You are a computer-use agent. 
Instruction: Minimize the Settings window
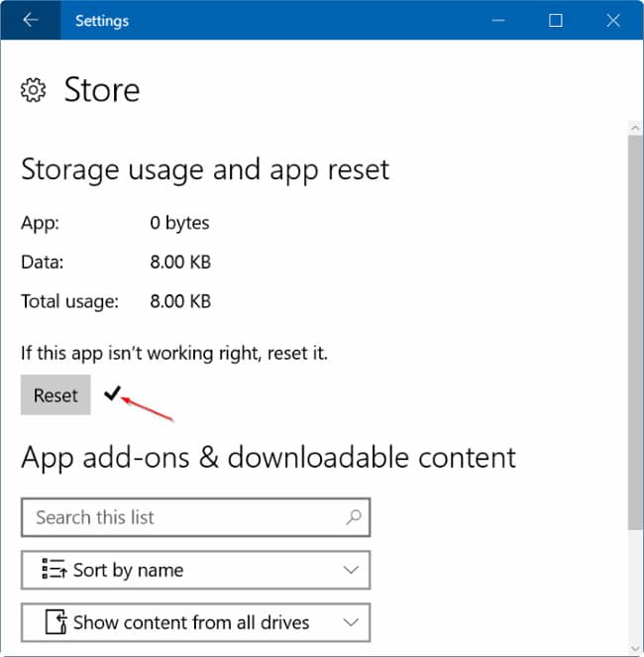(x=498, y=20)
